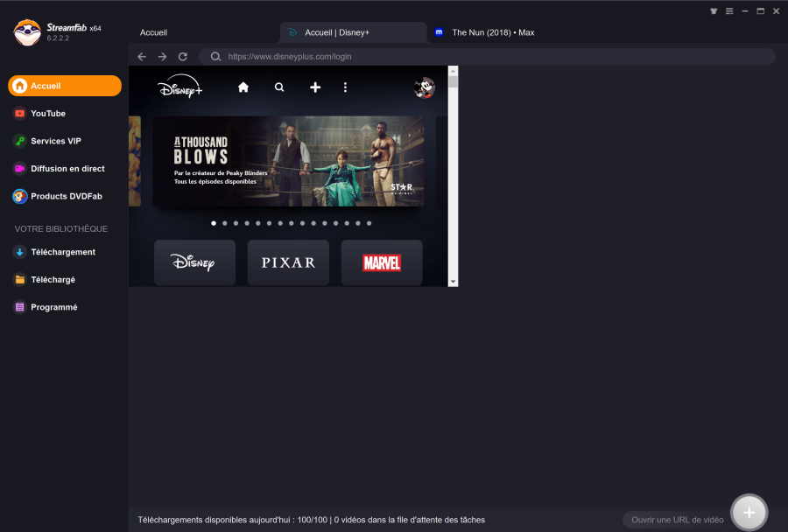Click the round plus add-URL button
This screenshot has width=788, height=532.
(749, 513)
